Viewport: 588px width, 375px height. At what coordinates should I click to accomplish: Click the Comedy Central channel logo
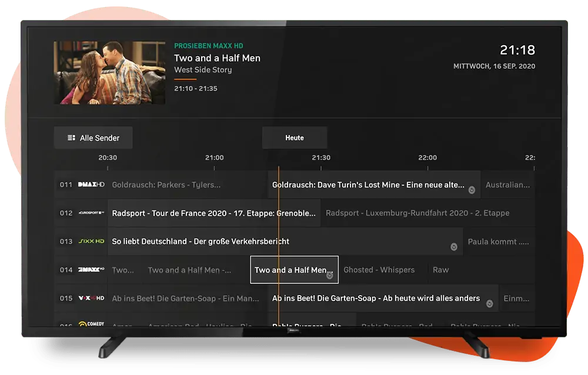[91, 324]
